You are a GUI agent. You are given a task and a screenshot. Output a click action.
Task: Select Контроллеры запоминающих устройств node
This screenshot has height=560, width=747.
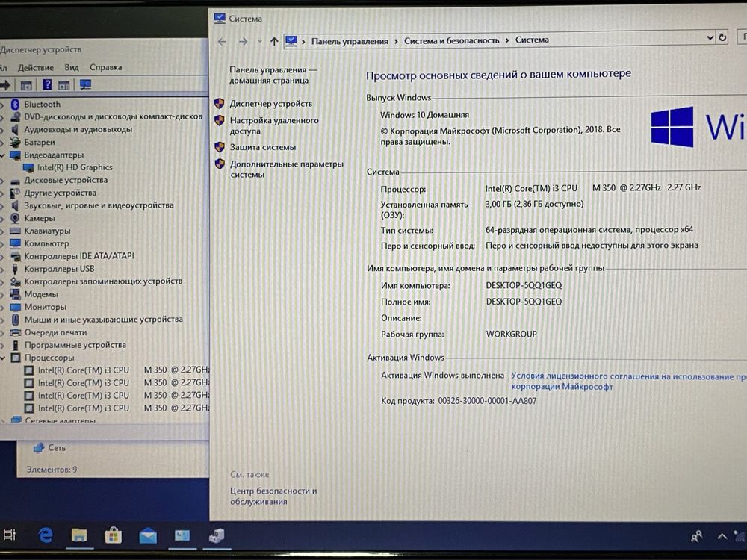(x=103, y=281)
